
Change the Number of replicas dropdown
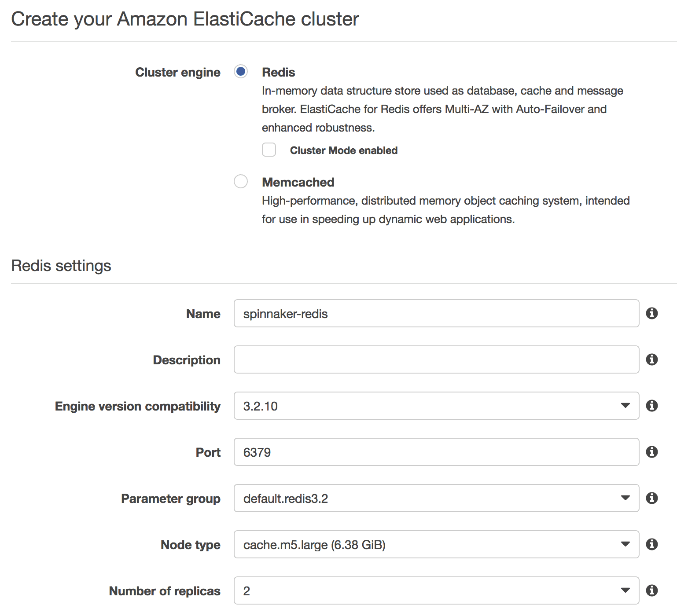coord(625,590)
